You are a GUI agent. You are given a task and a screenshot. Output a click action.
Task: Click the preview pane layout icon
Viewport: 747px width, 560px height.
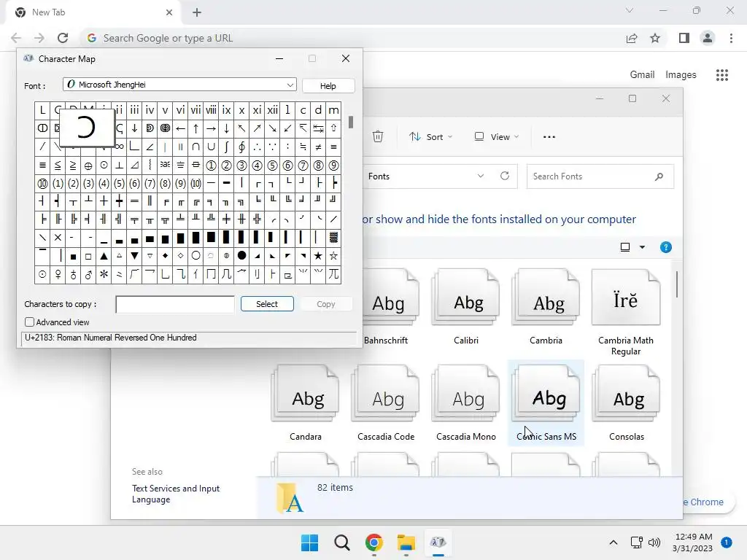click(x=625, y=247)
